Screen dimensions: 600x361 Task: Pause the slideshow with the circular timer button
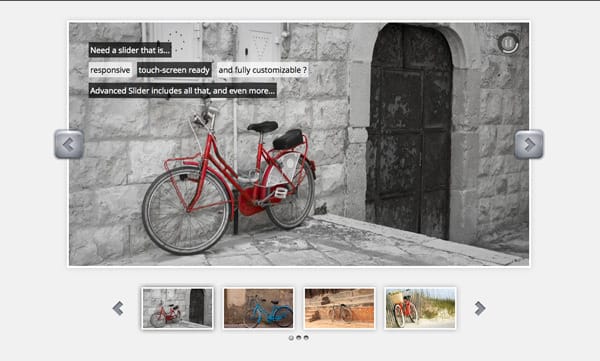tap(508, 43)
